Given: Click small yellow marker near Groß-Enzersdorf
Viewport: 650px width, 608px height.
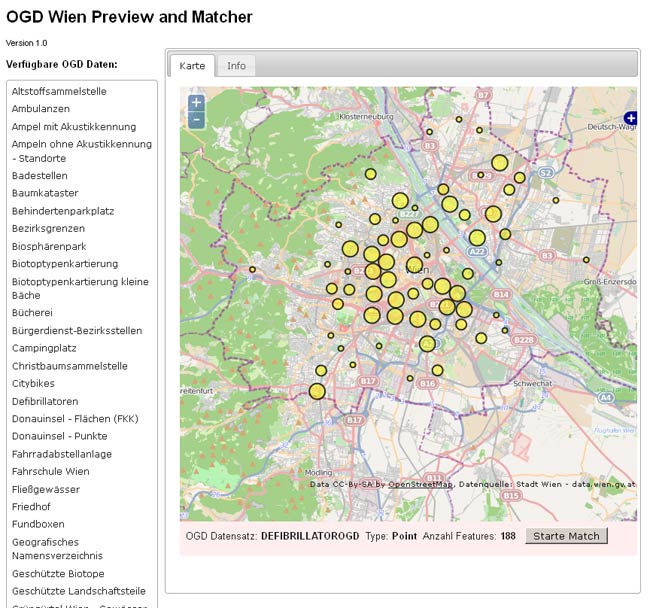Looking at the screenshot, I should pos(586,260).
